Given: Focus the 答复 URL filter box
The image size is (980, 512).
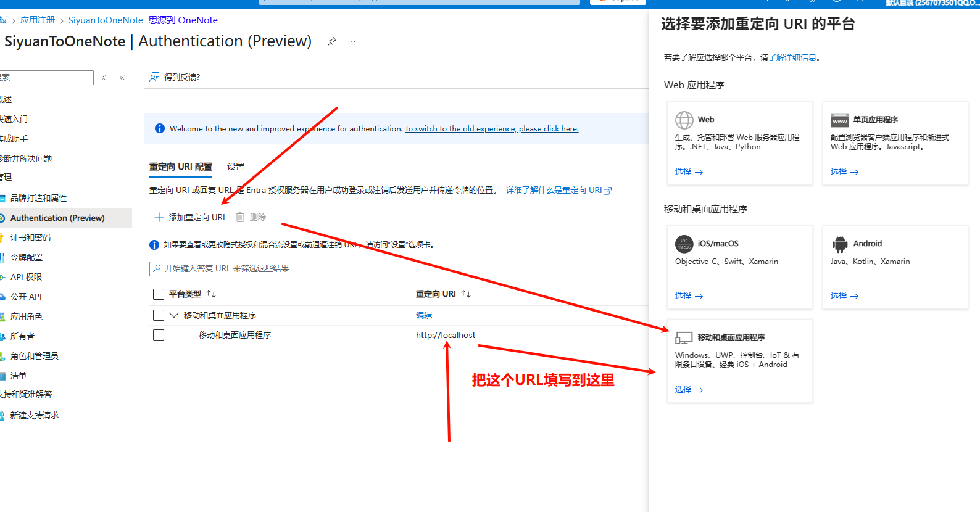Looking at the screenshot, I should (399, 268).
